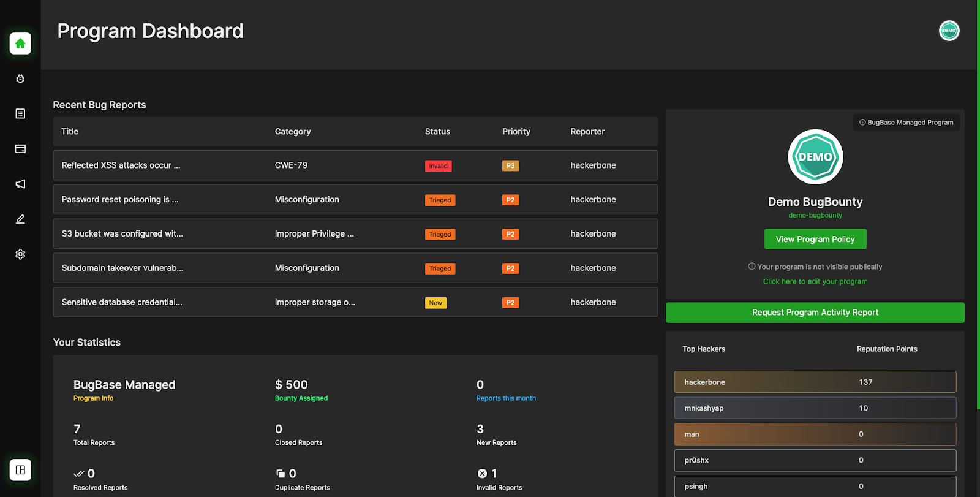Viewport: 980px width, 497px height.
Task: Open the wallet payments sidebar icon
Action: point(20,149)
